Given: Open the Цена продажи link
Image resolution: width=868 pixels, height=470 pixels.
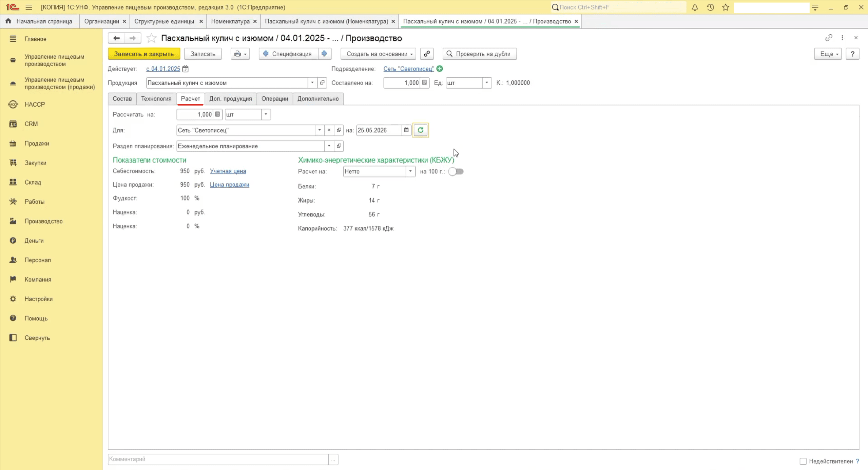Looking at the screenshot, I should click(230, 185).
